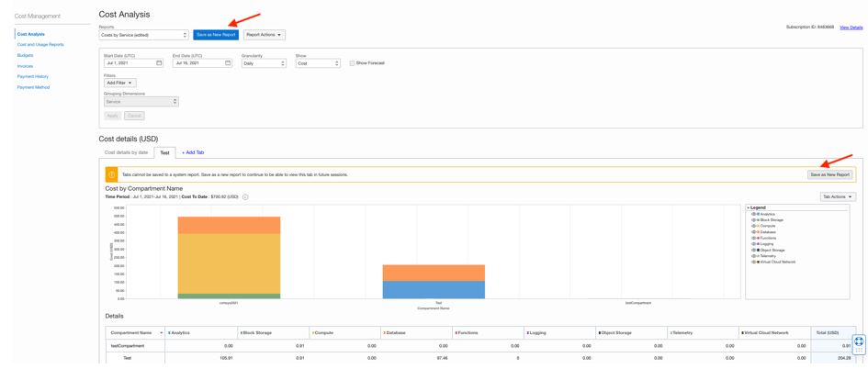Image resolution: width=868 pixels, height=380 pixels.
Task: Click the Add Tab link
Action: coord(193,152)
